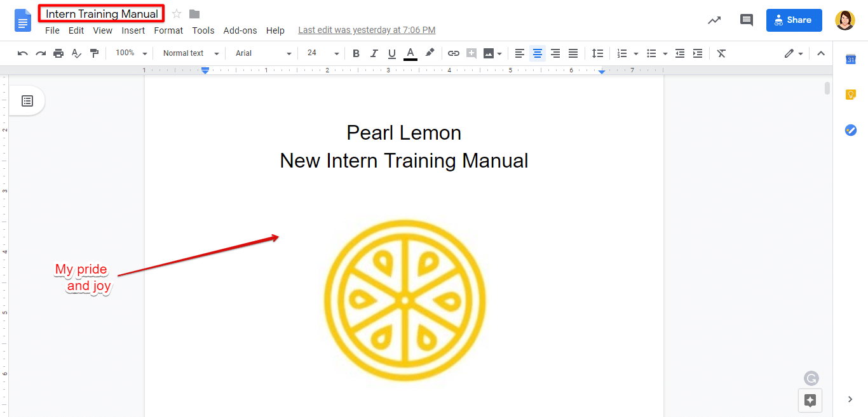Click the Insert image icon
This screenshot has height=417, width=868.
point(489,53)
